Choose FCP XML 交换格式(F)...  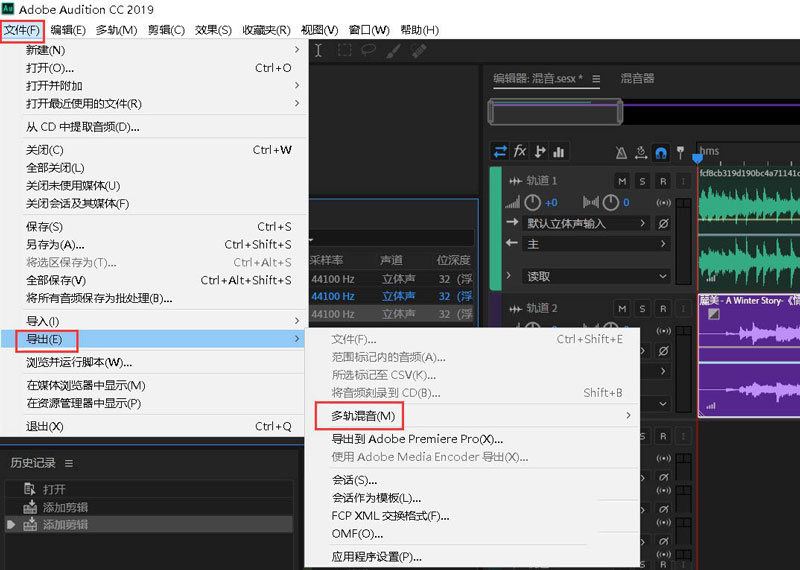click(x=472, y=516)
